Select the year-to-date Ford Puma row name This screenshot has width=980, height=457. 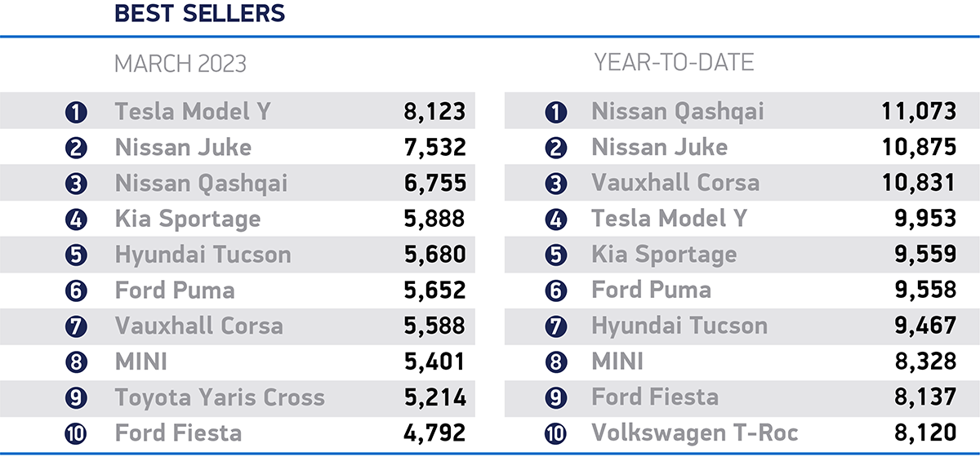click(x=651, y=290)
